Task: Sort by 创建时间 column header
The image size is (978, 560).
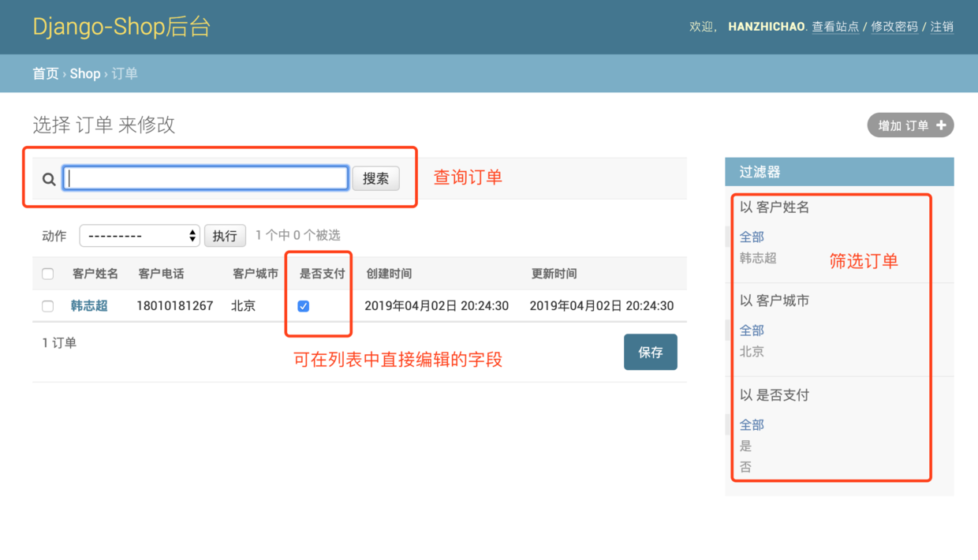Action: 389,274
